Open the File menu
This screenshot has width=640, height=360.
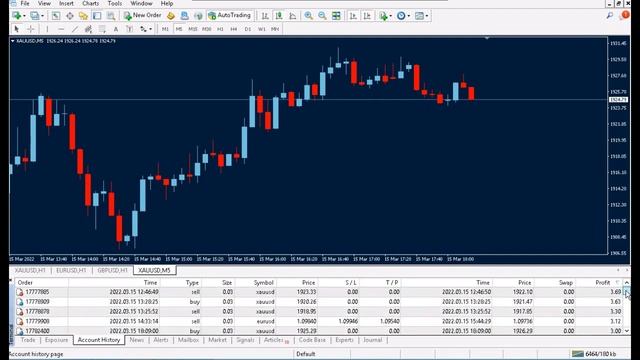(x=25, y=3)
